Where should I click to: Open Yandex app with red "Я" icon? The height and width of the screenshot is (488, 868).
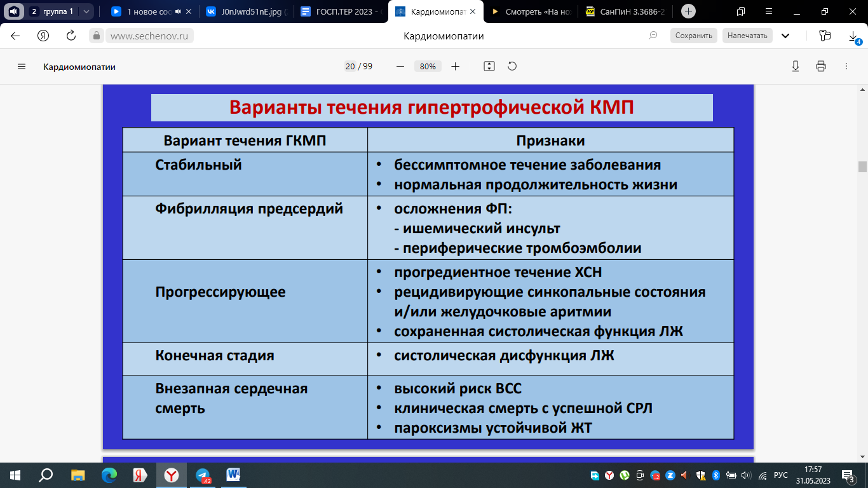(x=140, y=475)
